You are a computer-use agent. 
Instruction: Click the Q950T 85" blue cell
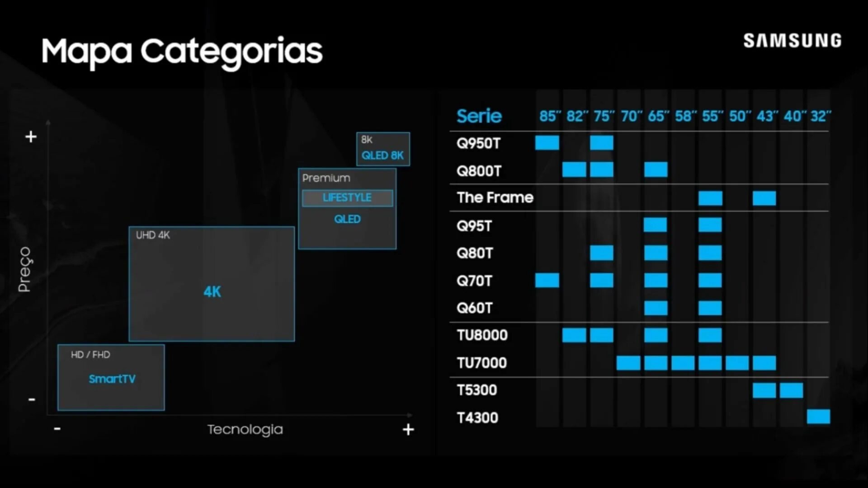(547, 143)
